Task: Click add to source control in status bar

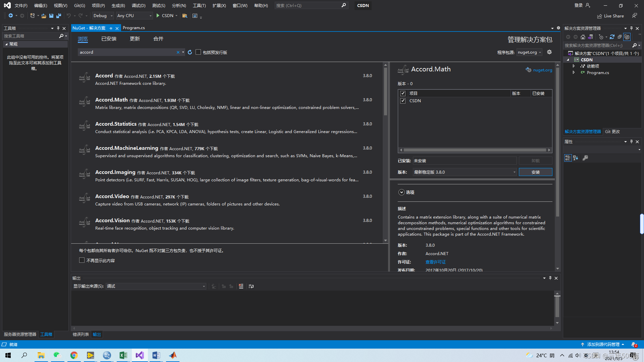Action: click(x=603, y=345)
